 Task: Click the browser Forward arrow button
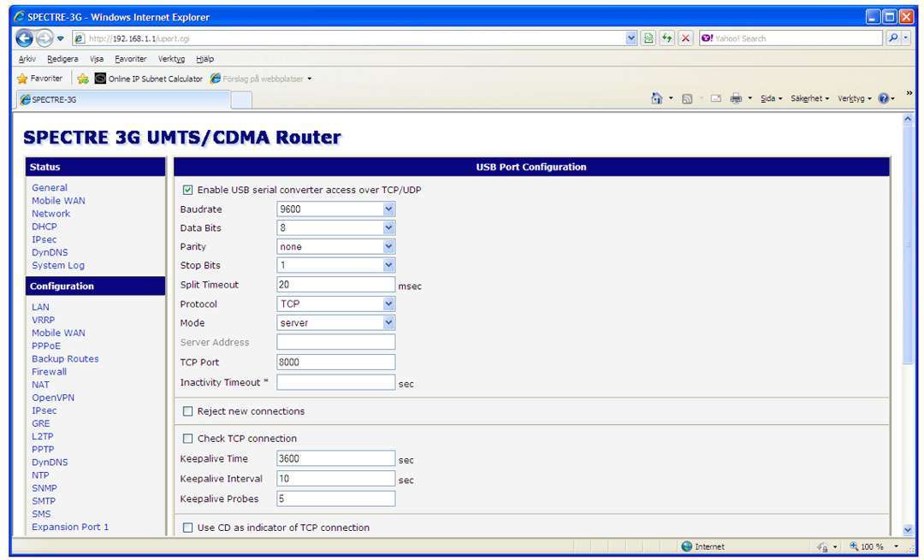44,38
